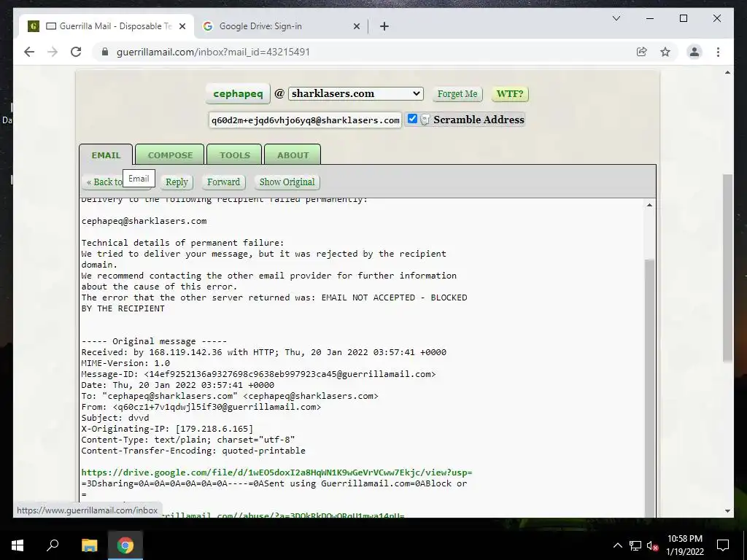747x560 pixels.
Task: Share this page using the share icon
Action: pyautogui.click(x=642, y=52)
